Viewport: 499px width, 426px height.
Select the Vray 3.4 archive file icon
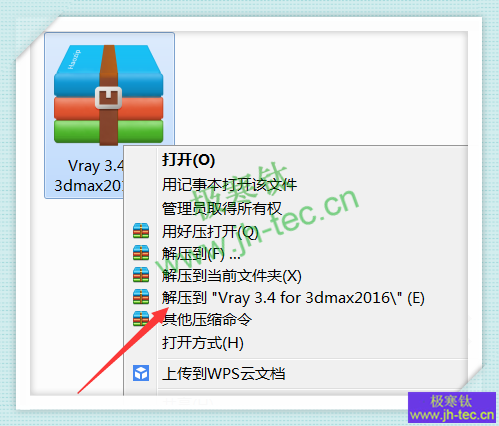(109, 95)
